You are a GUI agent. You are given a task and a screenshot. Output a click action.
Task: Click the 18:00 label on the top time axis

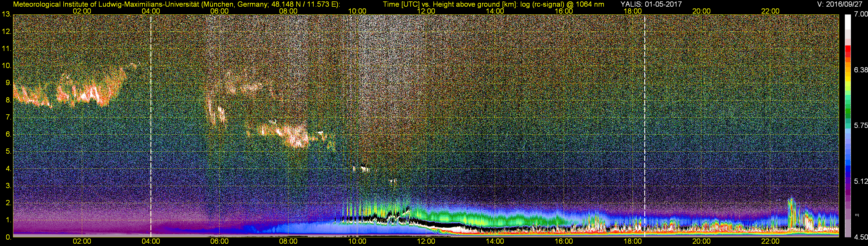coord(632,11)
